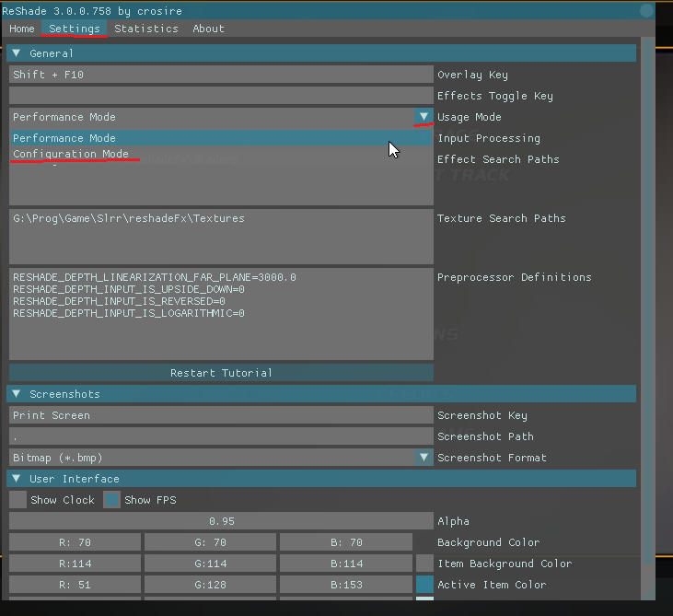
Task: Click the Background Color G: 70 field
Action: click(210, 542)
